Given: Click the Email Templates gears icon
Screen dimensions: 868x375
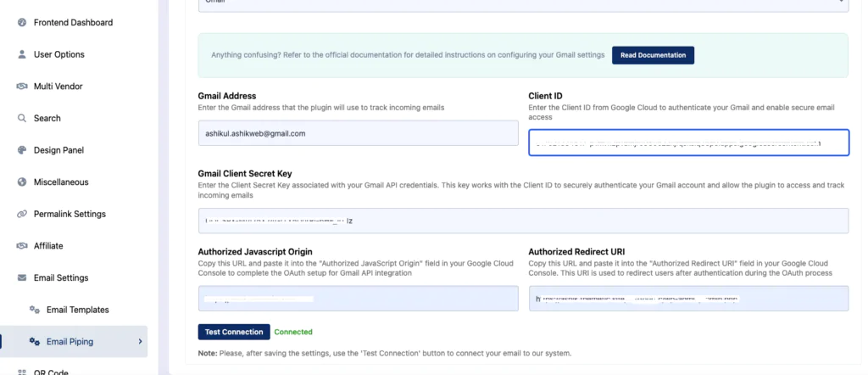Looking at the screenshot, I should point(34,310).
